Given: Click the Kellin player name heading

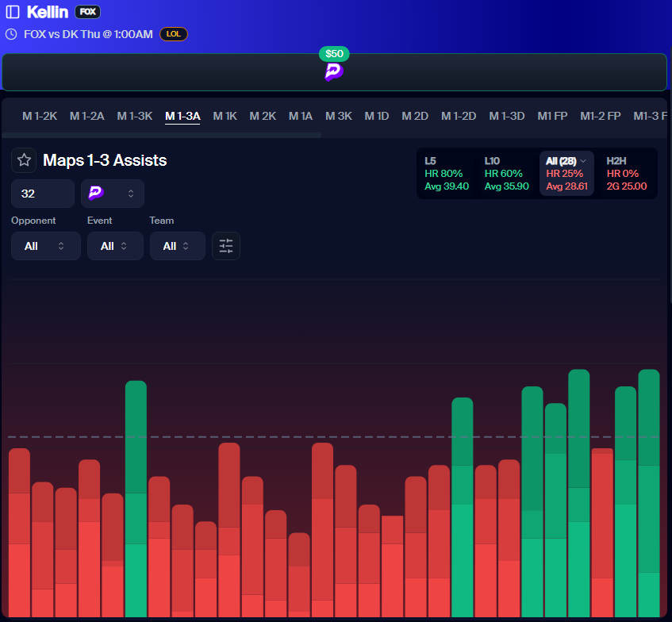Looking at the screenshot, I should pyautogui.click(x=48, y=12).
